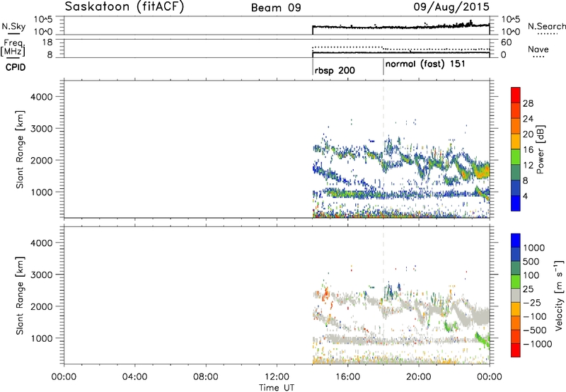This screenshot has height=392, width=566.
Task: Click the '3000' tick on velocity plot axis
Action: click(42, 275)
